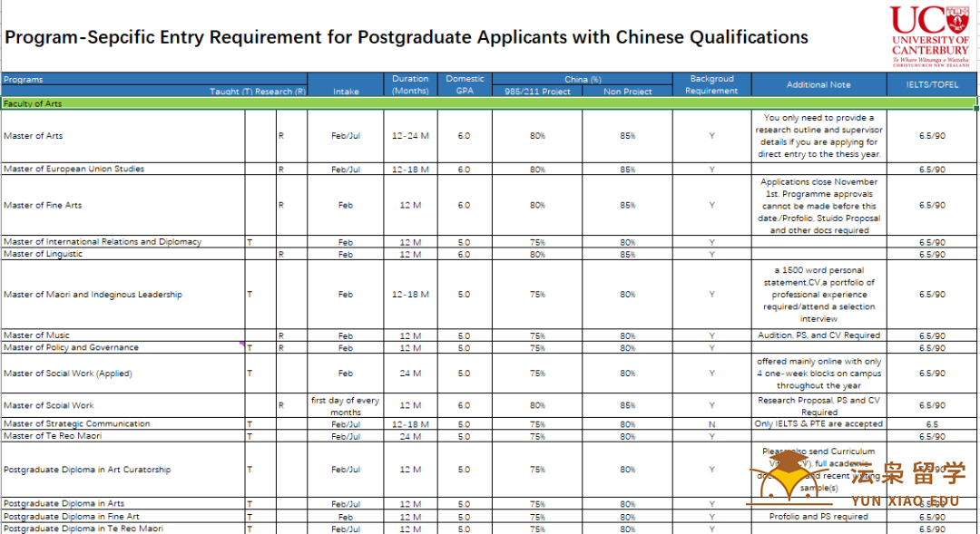
Task: Select Postgraduate Diploma in Art Curatorship cell
Action: [123, 470]
